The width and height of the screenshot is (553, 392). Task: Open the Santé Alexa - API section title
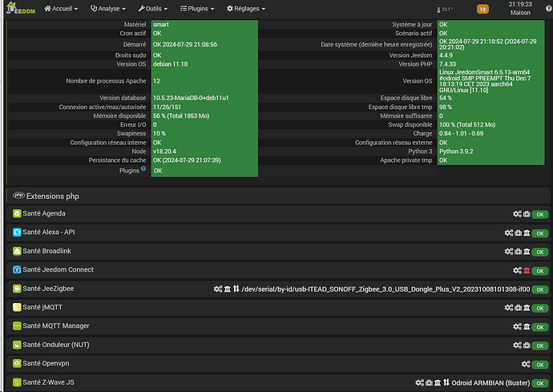coord(49,232)
